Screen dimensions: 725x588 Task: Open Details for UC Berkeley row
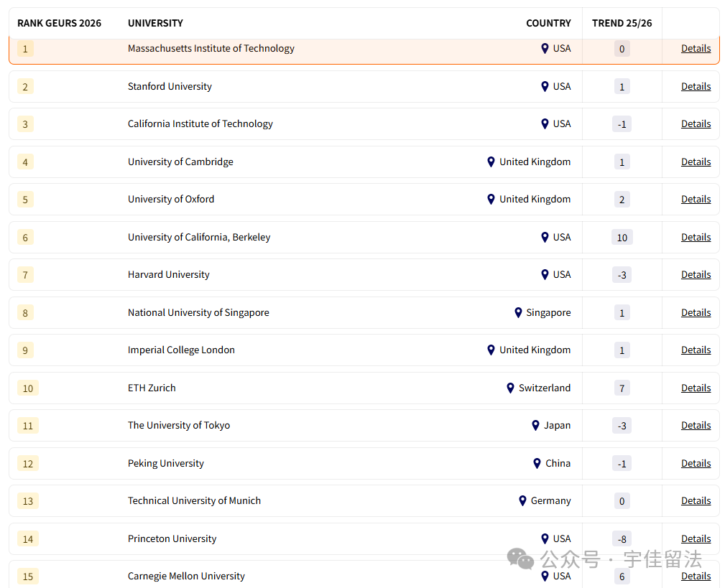point(696,237)
